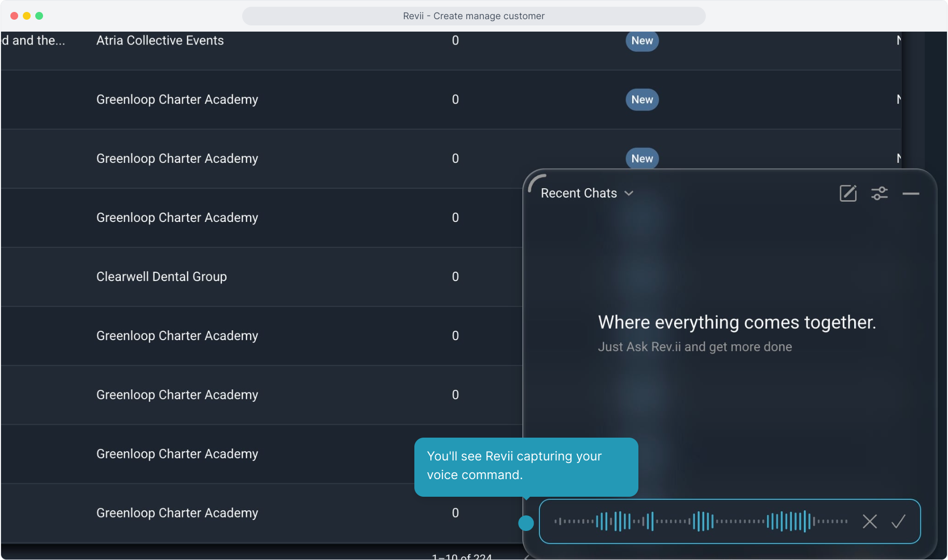Image resolution: width=948 pixels, height=560 pixels.
Task: Click the New badge for Atria Collective Events
Action: tap(642, 40)
